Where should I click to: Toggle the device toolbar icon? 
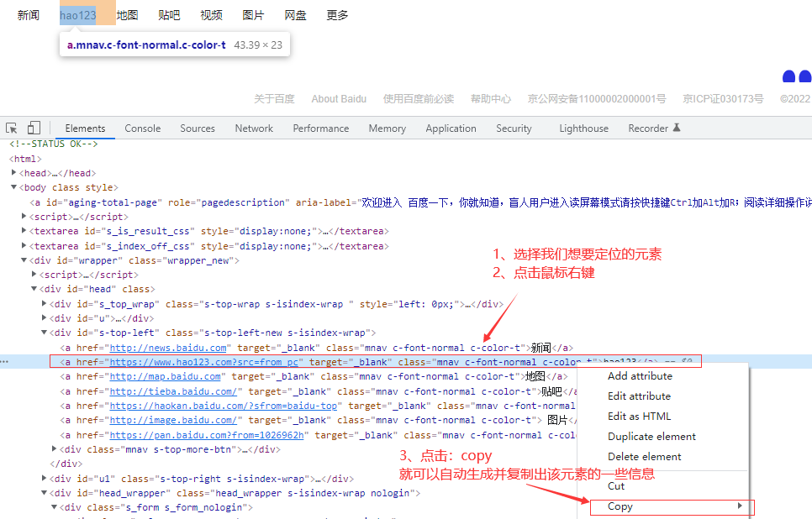click(x=34, y=128)
